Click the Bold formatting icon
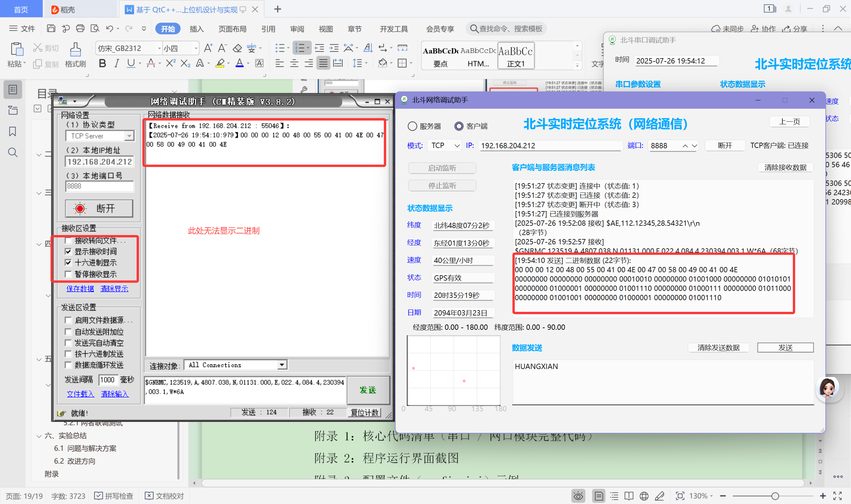 coord(102,63)
